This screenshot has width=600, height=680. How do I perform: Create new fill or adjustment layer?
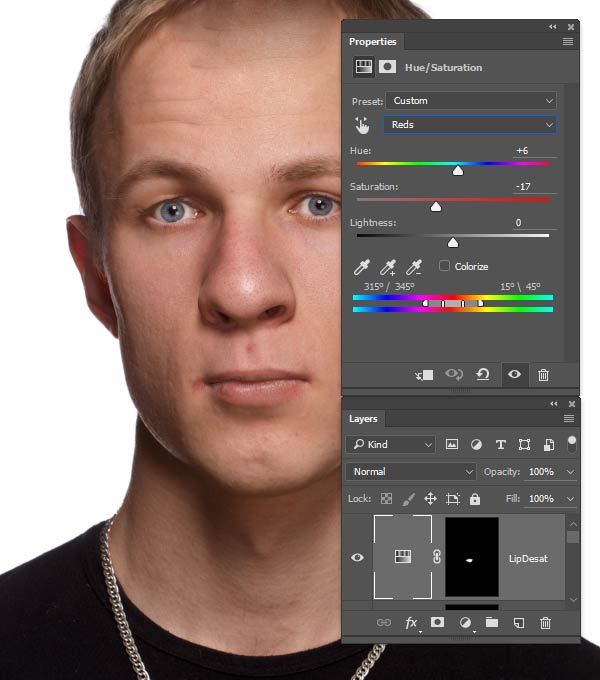(465, 623)
